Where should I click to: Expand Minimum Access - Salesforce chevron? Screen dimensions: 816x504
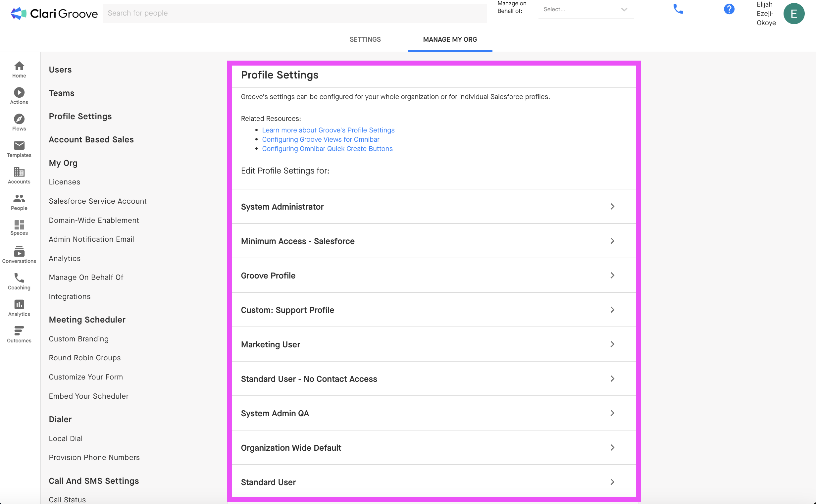(612, 241)
